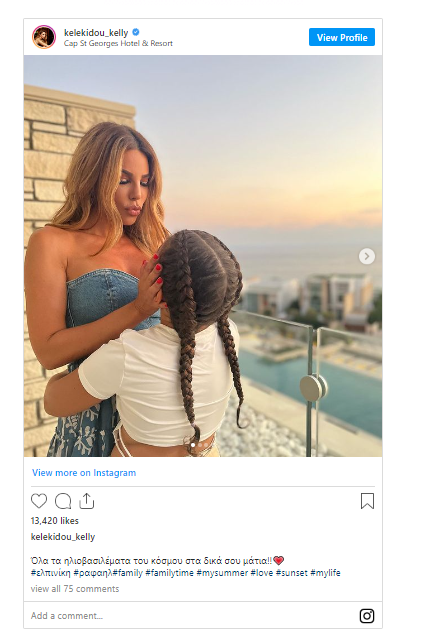Click the Instagram logo icon
Image resolution: width=431 pixels, height=636 pixels.
tap(367, 616)
